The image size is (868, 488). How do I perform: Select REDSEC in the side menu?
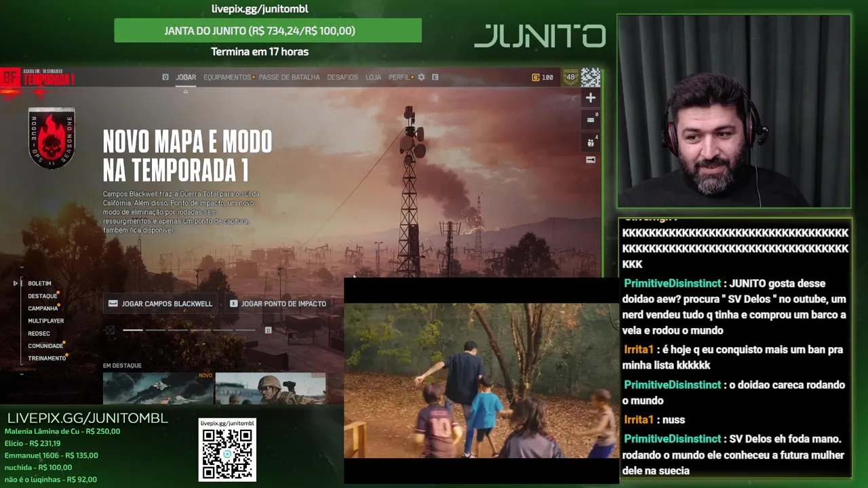click(39, 333)
